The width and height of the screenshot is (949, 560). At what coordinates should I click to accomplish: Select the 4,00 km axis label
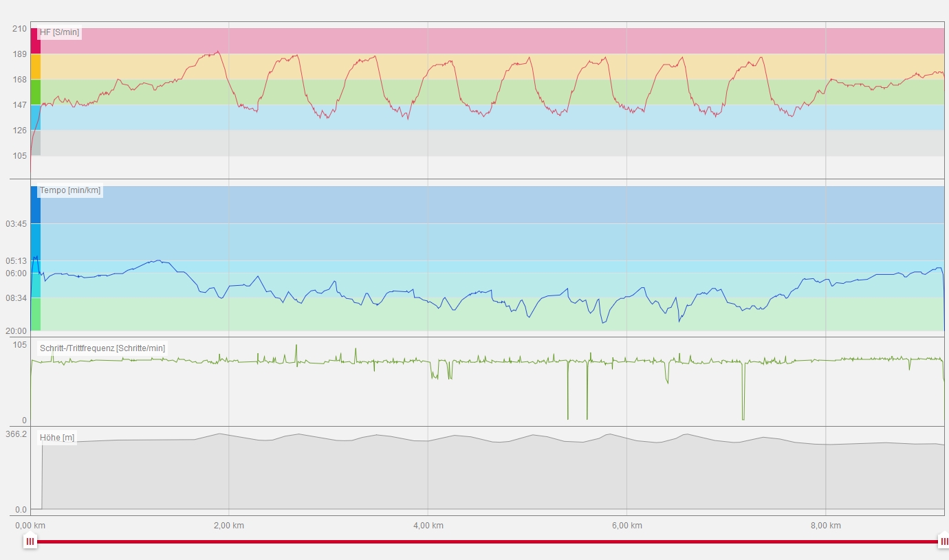428,526
